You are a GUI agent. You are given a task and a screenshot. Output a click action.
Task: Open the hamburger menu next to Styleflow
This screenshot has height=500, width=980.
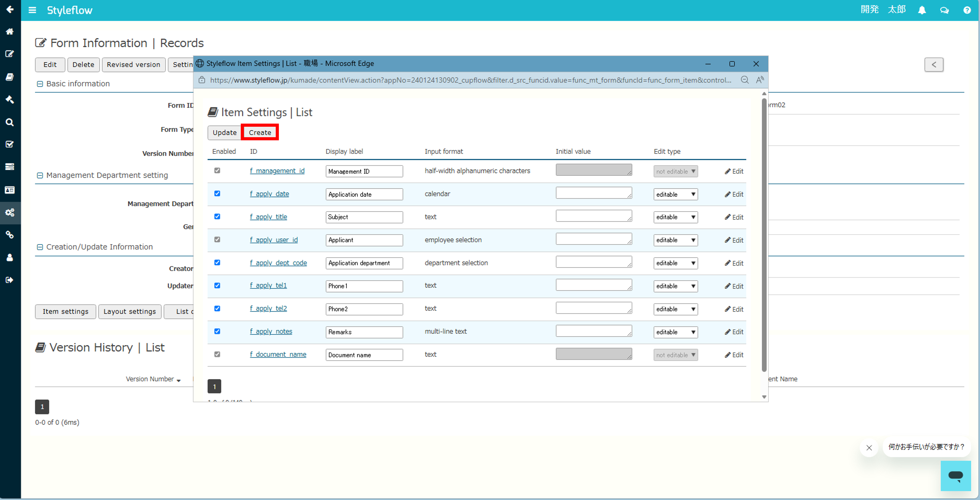pyautogui.click(x=32, y=10)
